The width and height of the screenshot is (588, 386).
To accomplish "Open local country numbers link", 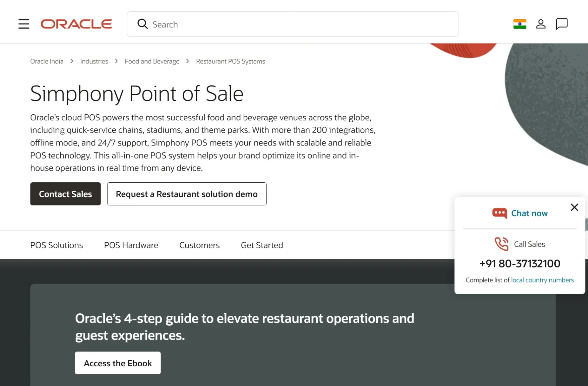I will [x=542, y=280].
